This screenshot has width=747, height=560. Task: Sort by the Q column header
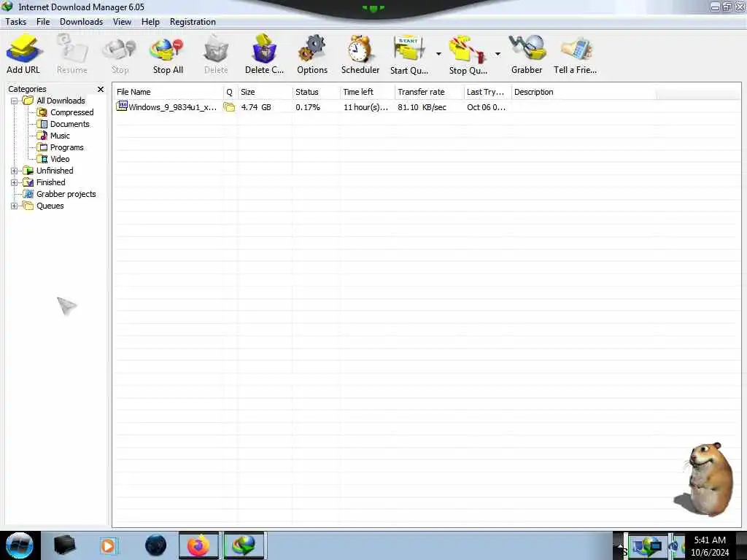pyautogui.click(x=230, y=92)
